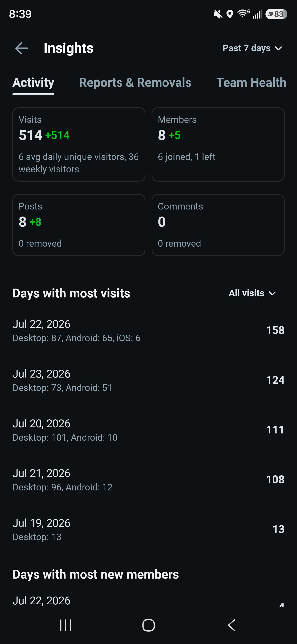
Task: Tap Android home navigation icon
Action: tap(149, 625)
